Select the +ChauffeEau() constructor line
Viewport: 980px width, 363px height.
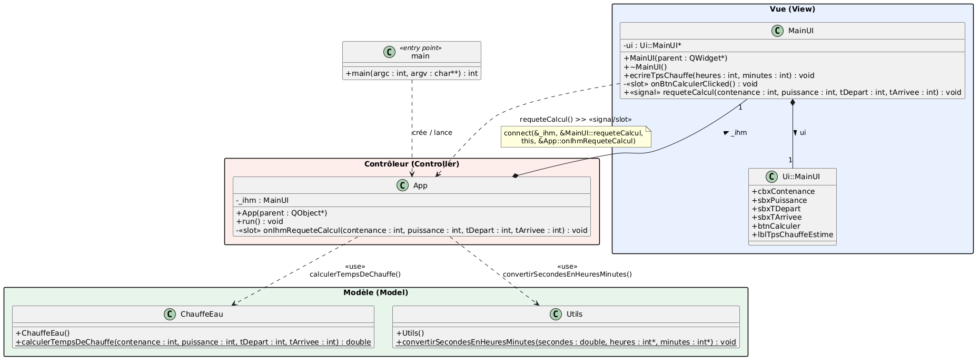(x=43, y=333)
